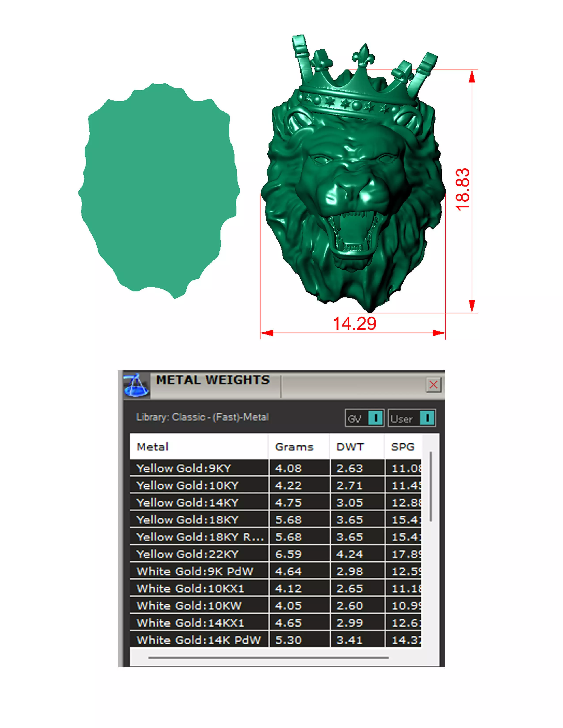Viewport: 563px width, 728px height.
Task: Select the White Gold:10KW row
Action: tap(276, 605)
